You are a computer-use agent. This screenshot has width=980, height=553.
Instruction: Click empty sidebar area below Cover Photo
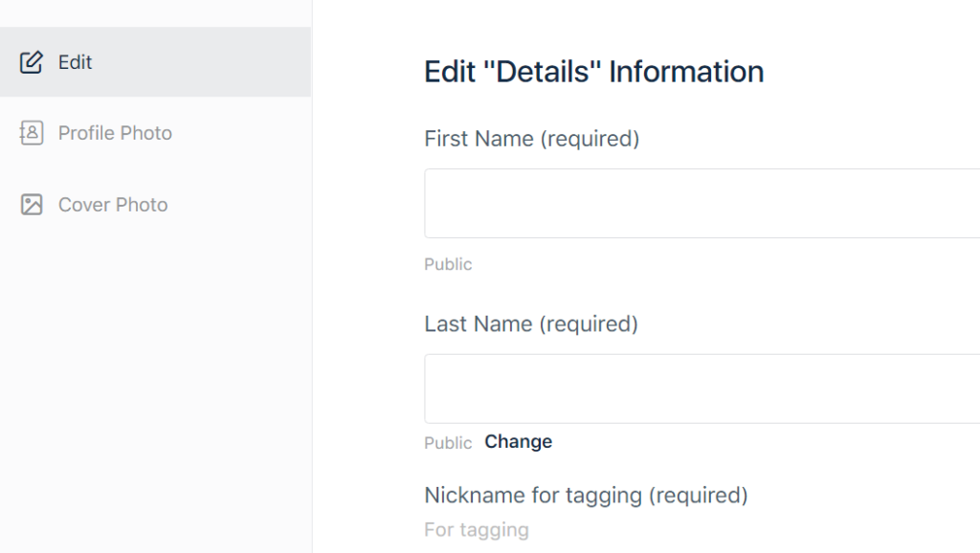pos(156,393)
